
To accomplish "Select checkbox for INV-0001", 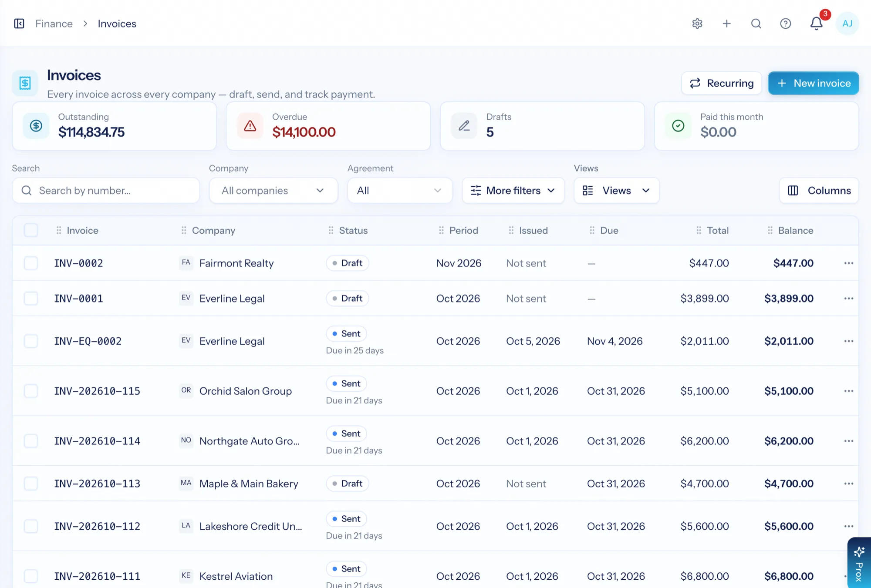I will point(31,298).
